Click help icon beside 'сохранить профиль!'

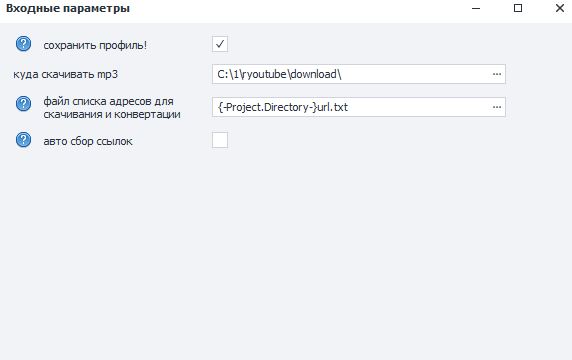pos(23,44)
